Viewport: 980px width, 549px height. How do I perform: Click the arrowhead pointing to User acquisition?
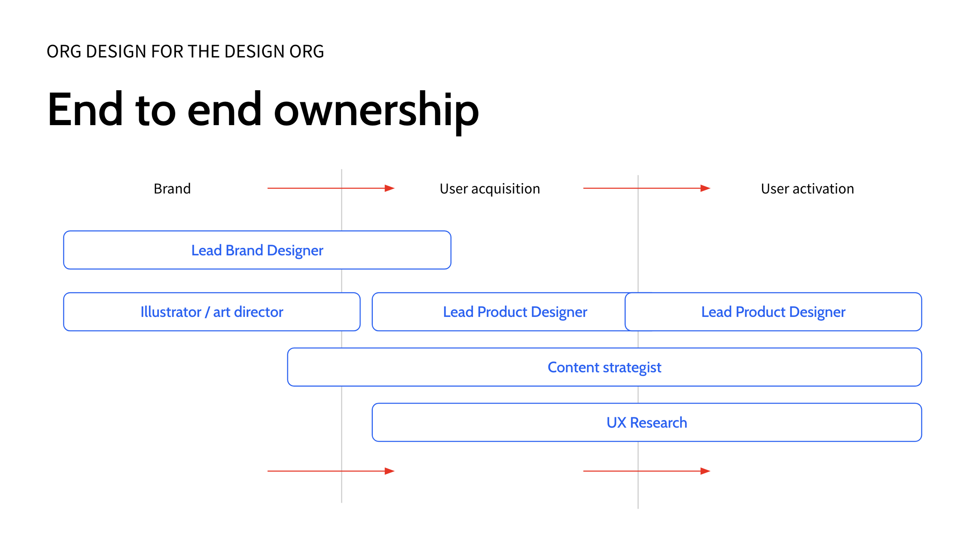[x=389, y=188]
